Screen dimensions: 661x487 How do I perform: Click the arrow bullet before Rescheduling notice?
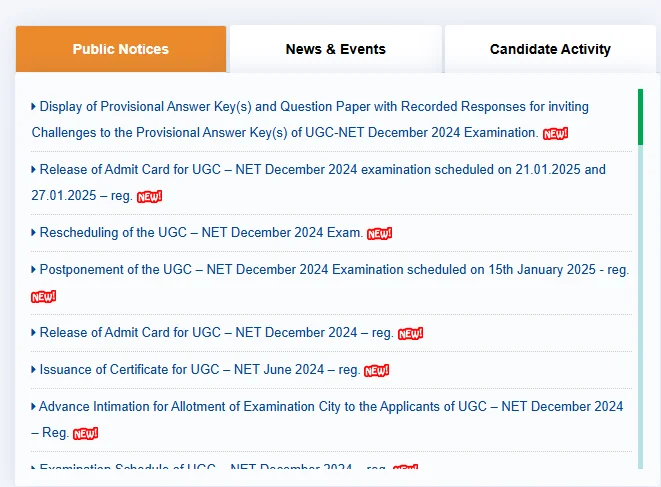click(x=34, y=233)
